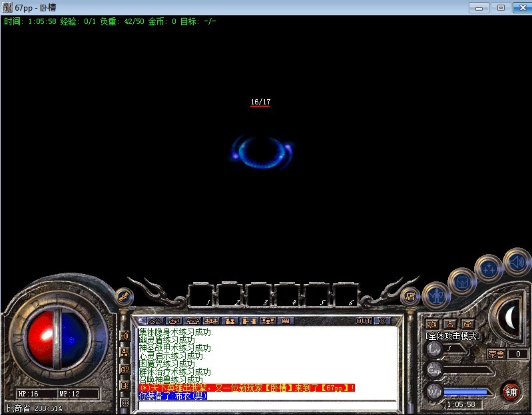The image size is (532, 415).
Task: Click the red HP half of the orb
Action: [40, 340]
